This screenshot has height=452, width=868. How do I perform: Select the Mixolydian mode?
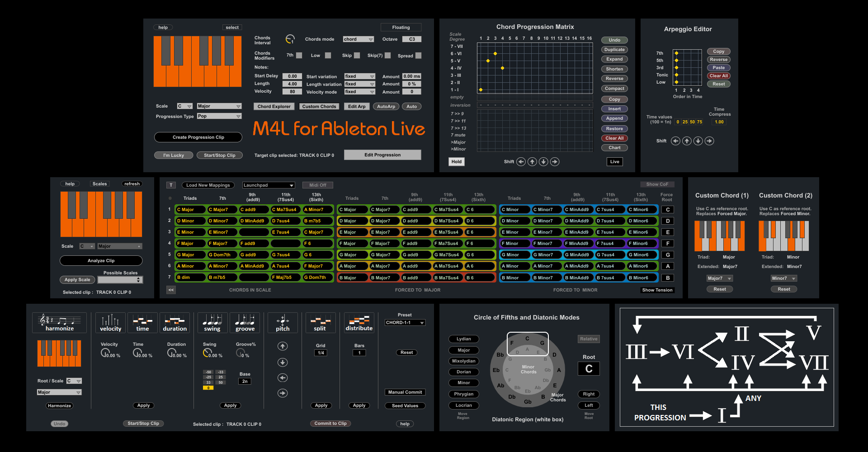[464, 361]
